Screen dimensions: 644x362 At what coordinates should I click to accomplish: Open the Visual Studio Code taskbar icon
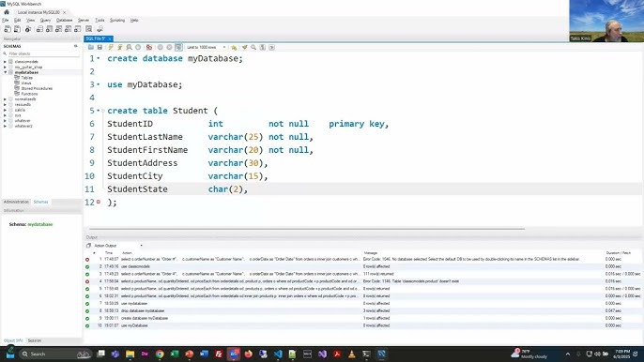(x=278, y=354)
